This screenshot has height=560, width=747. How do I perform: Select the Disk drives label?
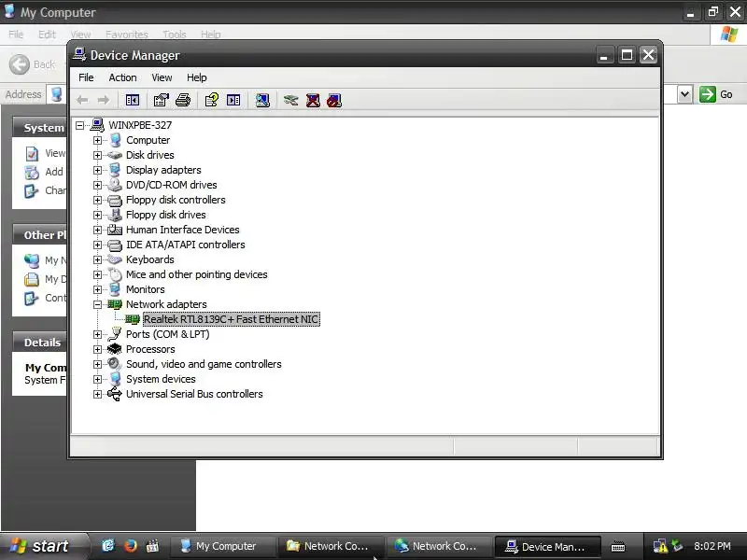click(x=149, y=155)
